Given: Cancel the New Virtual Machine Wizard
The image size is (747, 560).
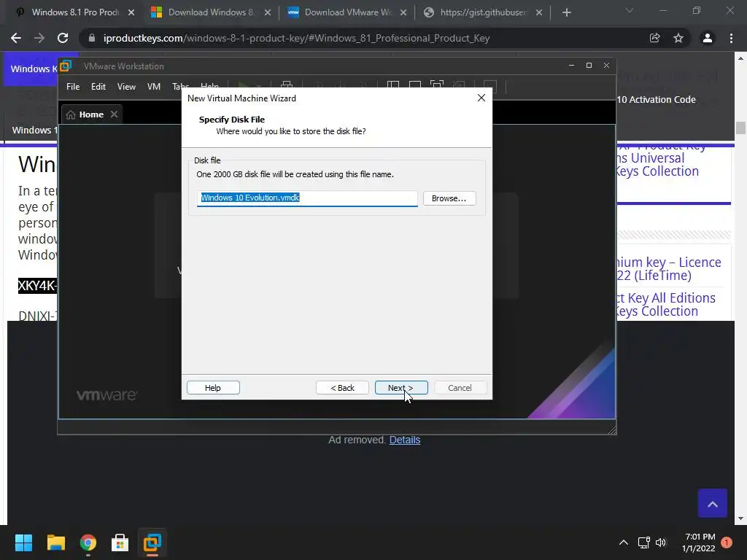Looking at the screenshot, I should point(460,388).
